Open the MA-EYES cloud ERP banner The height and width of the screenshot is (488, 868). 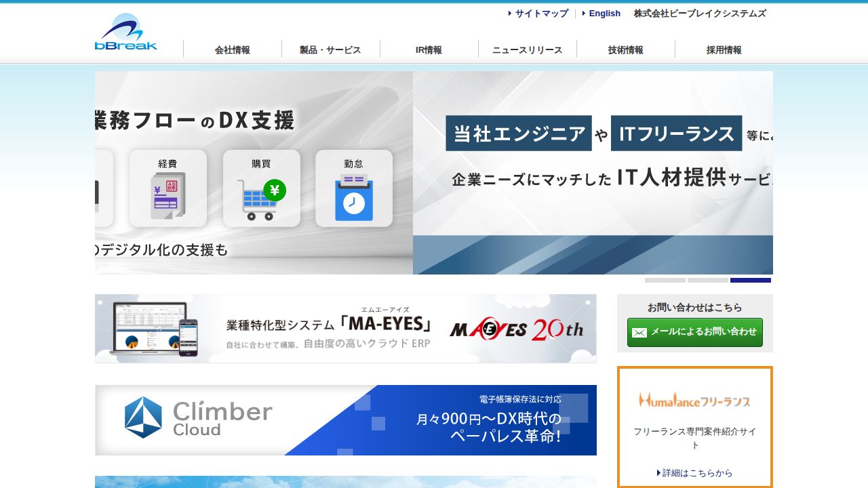point(346,329)
